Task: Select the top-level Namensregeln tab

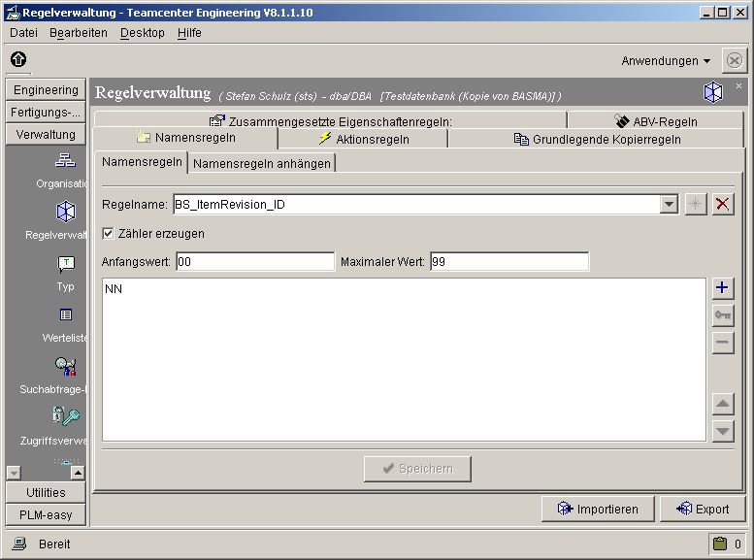Action: (x=185, y=138)
